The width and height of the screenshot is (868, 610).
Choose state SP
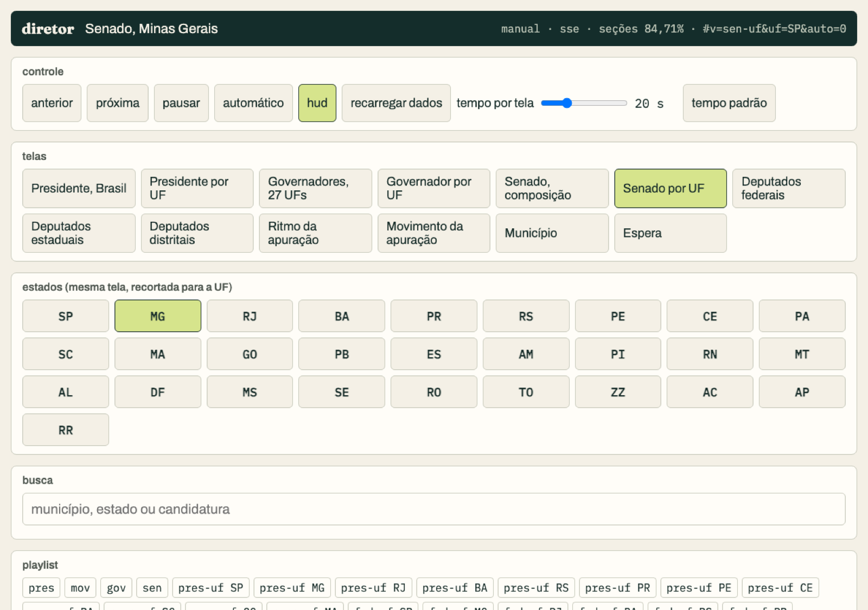point(66,316)
